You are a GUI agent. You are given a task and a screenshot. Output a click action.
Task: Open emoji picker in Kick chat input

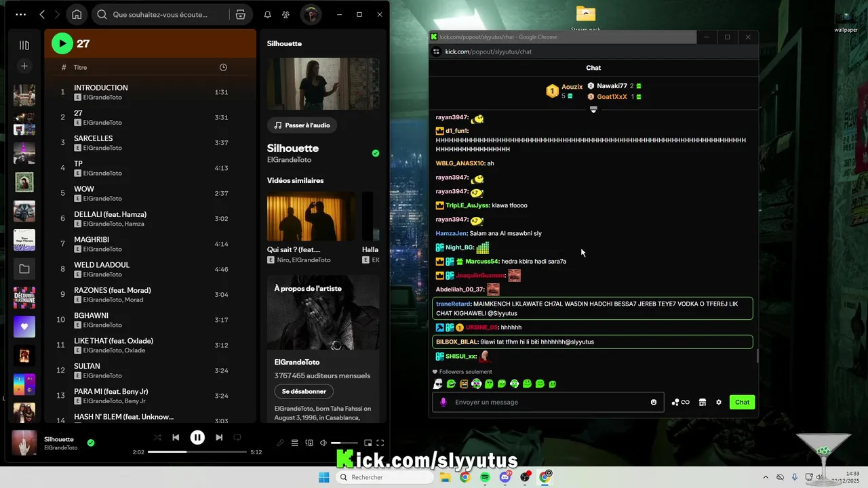654,402
